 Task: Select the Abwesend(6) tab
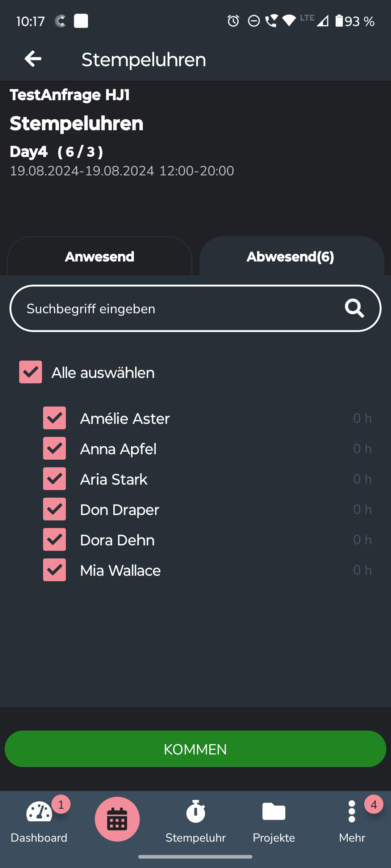pyautogui.click(x=290, y=257)
